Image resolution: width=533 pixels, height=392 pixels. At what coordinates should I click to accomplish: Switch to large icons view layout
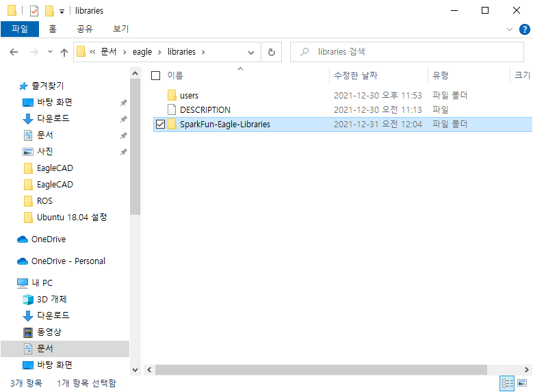[523, 383]
